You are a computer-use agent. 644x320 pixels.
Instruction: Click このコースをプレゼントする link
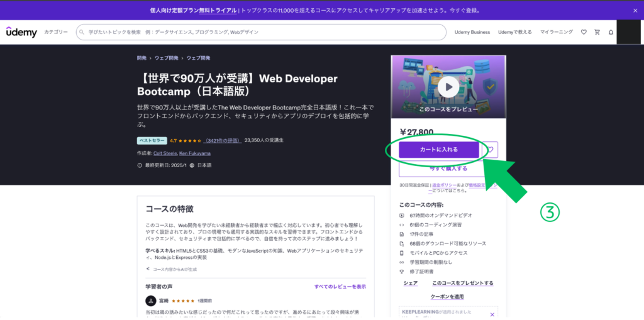[x=462, y=283]
